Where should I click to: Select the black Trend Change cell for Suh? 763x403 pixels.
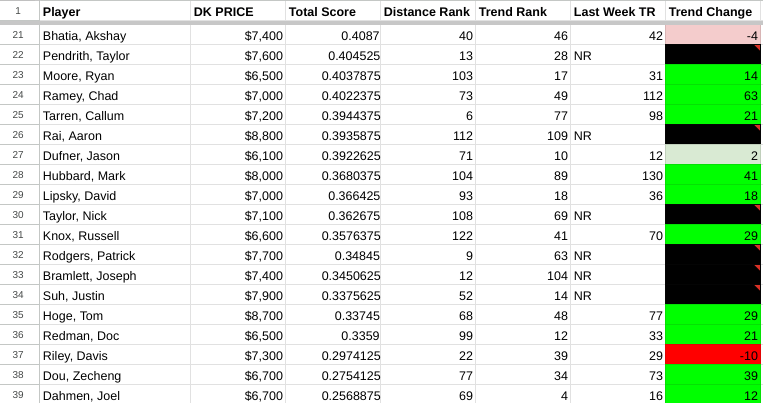pyautogui.click(x=713, y=295)
